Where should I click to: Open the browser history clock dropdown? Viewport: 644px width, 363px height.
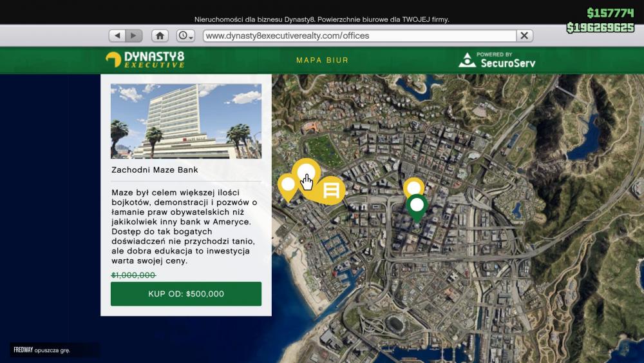click(185, 35)
